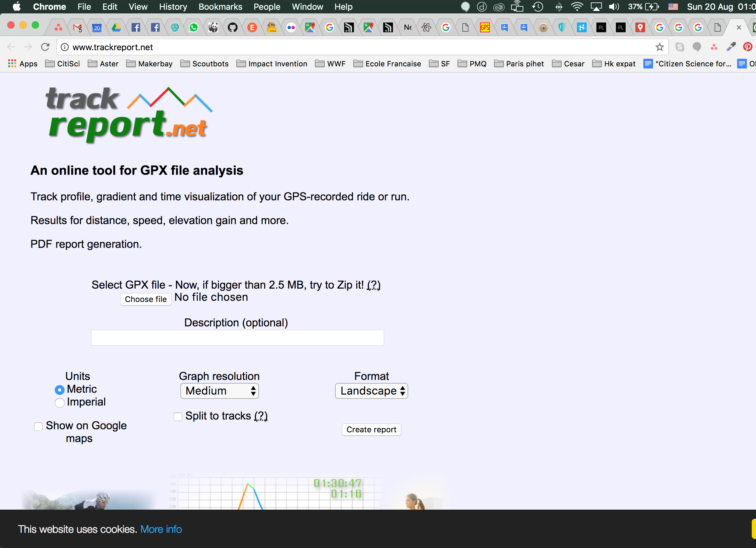756x548 pixels.
Task: Open the eyedropper color picker extension
Action: coord(731,47)
